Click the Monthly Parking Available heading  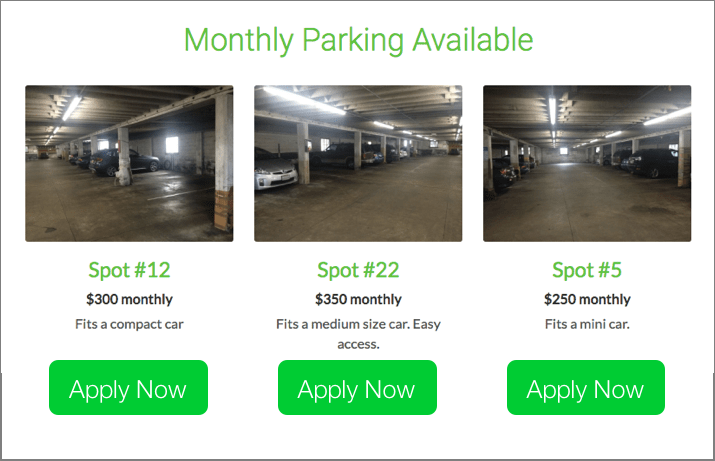click(358, 40)
